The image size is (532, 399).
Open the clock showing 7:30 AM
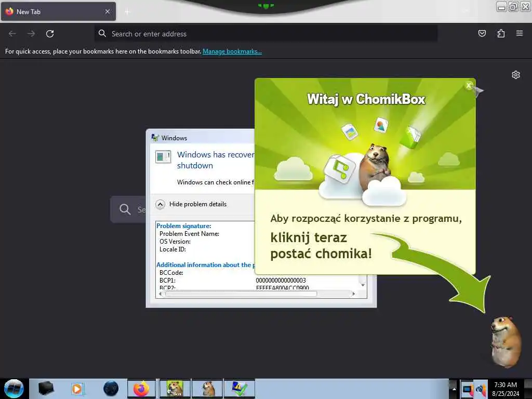point(506,389)
